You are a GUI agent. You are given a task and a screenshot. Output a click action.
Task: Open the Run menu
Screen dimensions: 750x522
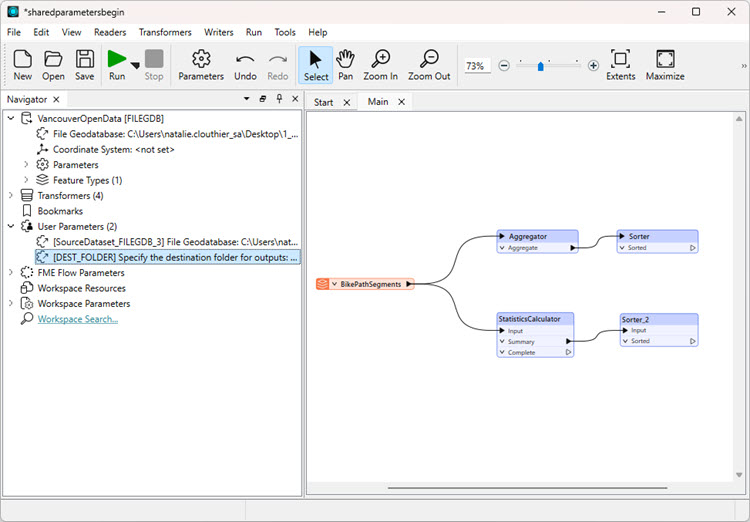tap(254, 32)
